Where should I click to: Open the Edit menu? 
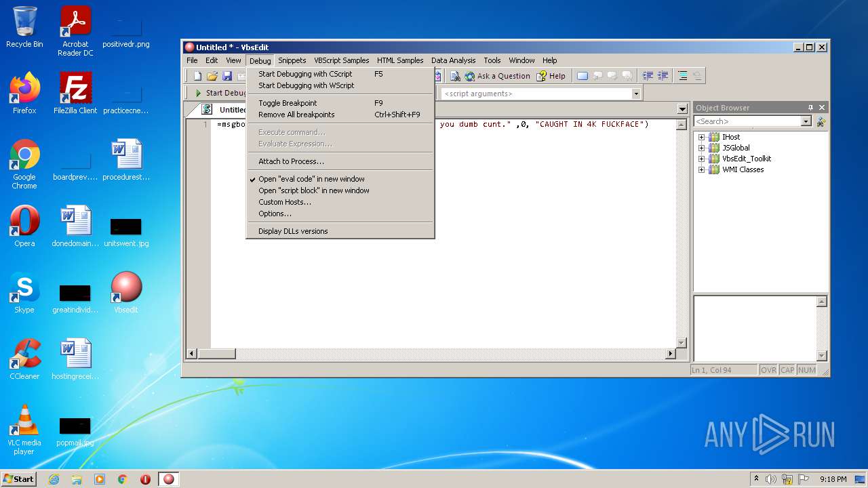click(212, 60)
